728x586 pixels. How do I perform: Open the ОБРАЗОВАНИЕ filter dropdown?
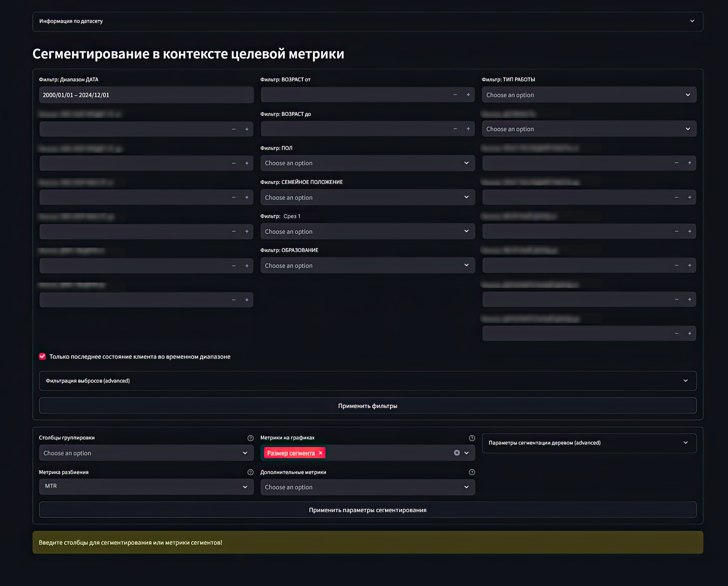pos(367,266)
